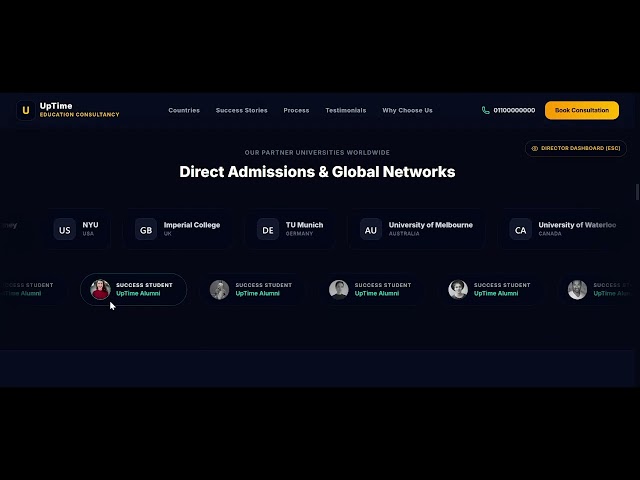Select University of Melbourne text
Image resolution: width=640 pixels, height=480 pixels.
pyautogui.click(x=431, y=225)
